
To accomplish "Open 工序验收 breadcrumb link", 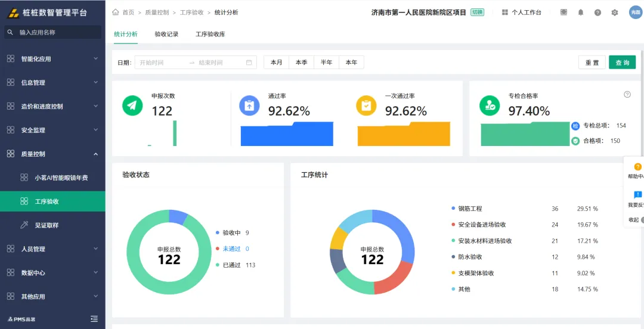I will [x=192, y=13].
